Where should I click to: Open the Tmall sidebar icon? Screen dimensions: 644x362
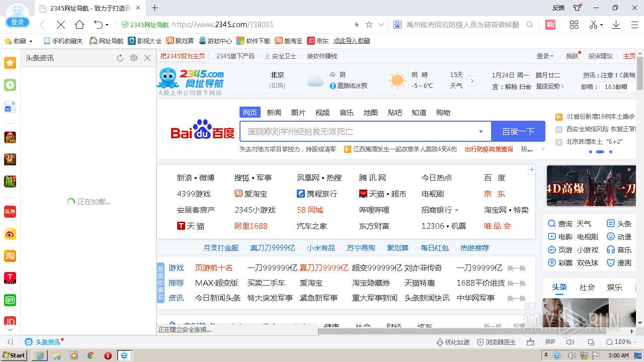coord(10,278)
